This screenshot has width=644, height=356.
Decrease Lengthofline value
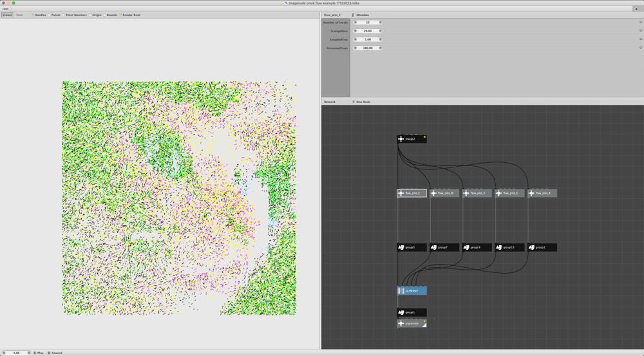tap(355, 39)
